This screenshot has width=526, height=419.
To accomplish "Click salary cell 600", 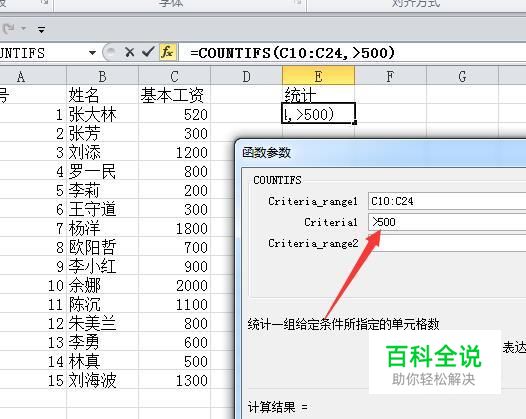I will [174, 342].
